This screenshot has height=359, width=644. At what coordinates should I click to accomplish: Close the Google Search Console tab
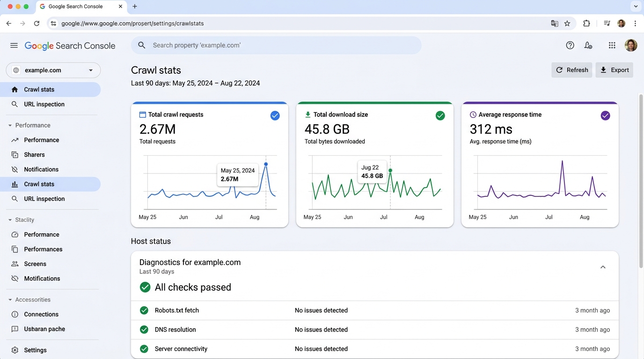click(121, 7)
